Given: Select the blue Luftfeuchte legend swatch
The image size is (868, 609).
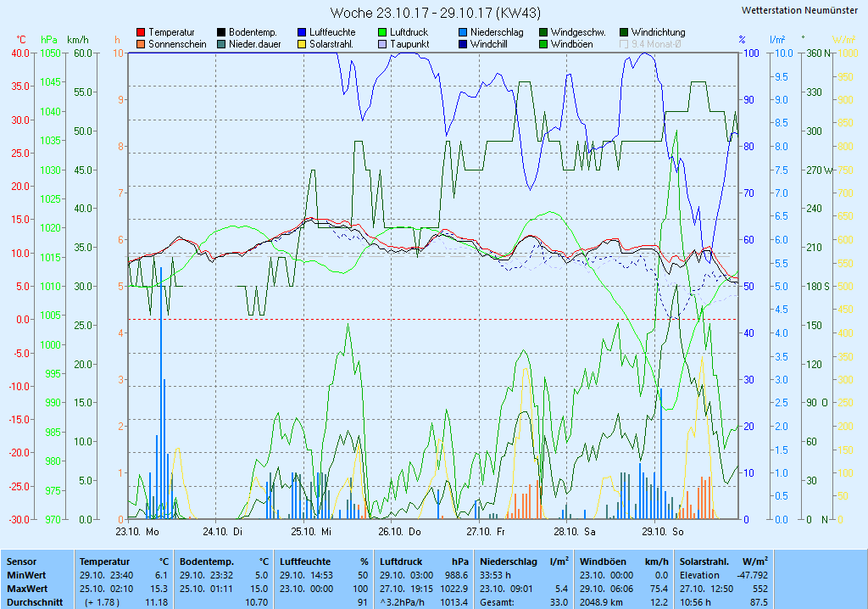Looking at the screenshot, I should (x=302, y=33).
